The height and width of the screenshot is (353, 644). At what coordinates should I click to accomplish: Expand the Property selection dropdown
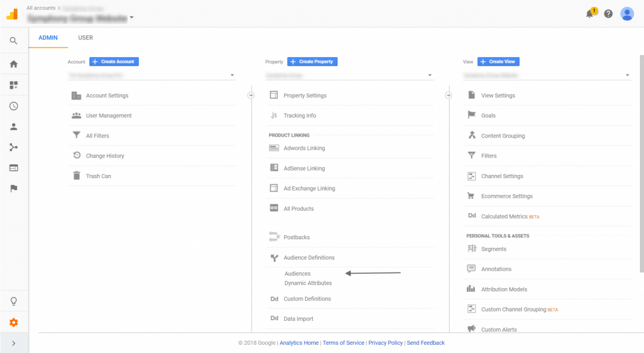349,76
